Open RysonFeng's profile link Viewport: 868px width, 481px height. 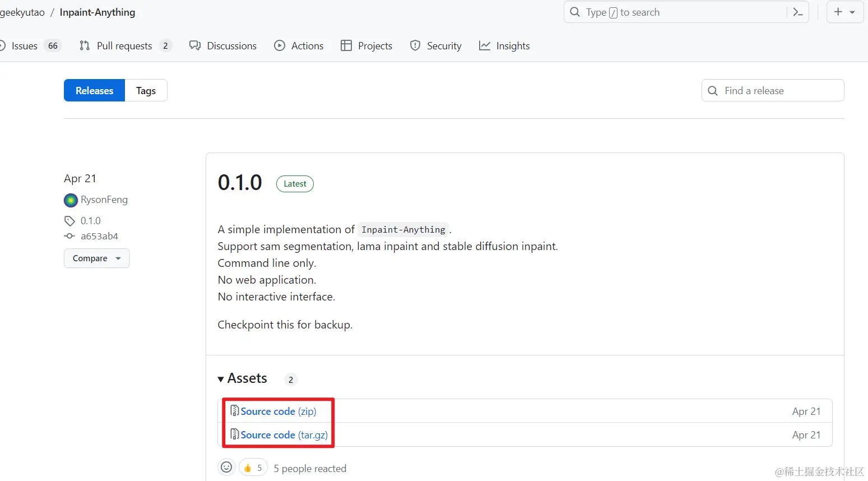104,200
